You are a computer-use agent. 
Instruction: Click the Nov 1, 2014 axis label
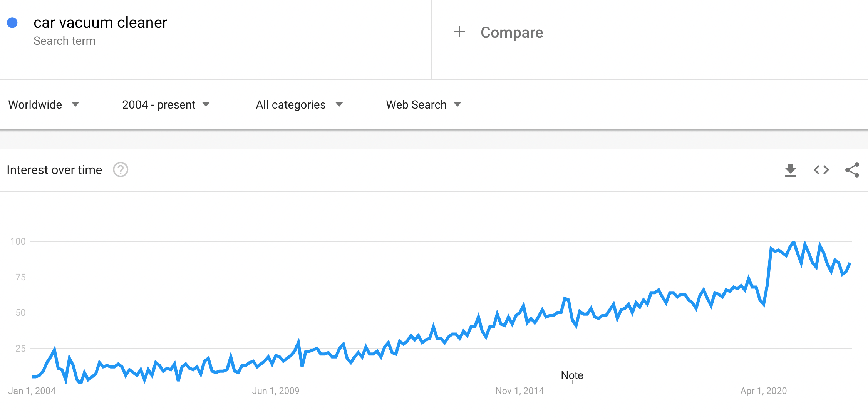519,391
